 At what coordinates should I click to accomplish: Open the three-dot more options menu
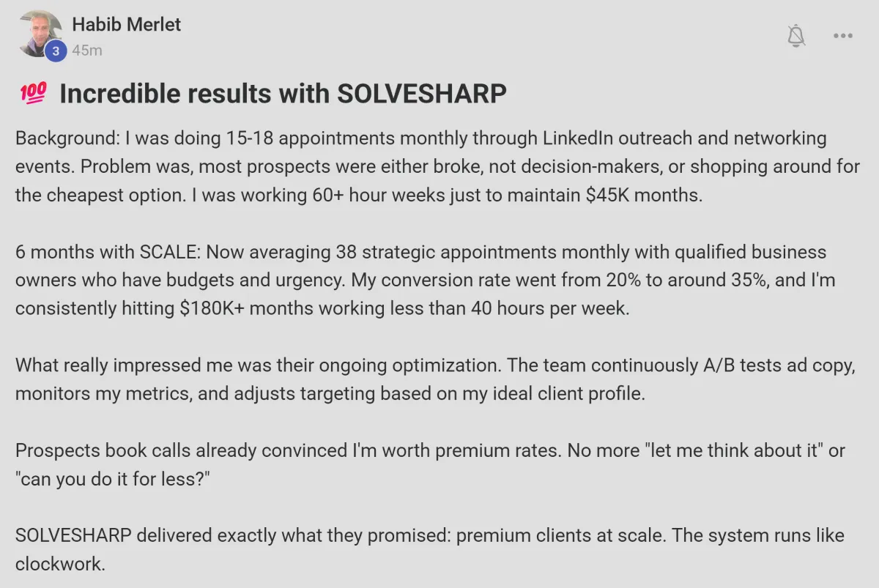tap(843, 35)
